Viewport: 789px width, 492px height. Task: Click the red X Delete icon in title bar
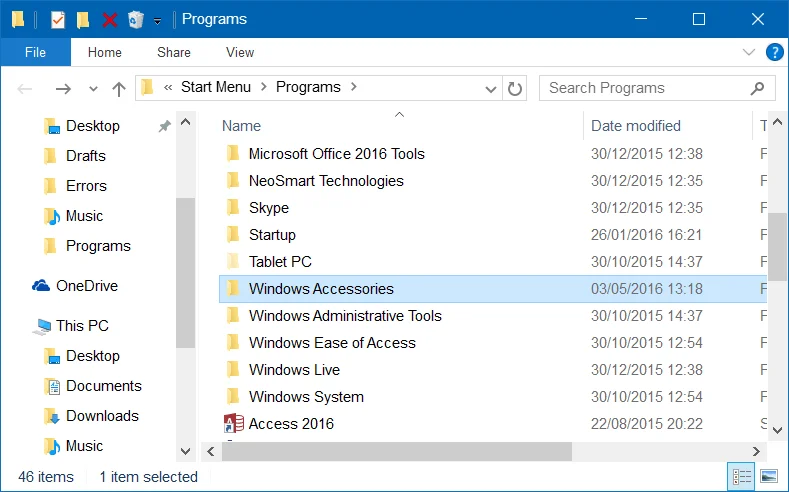pos(110,20)
